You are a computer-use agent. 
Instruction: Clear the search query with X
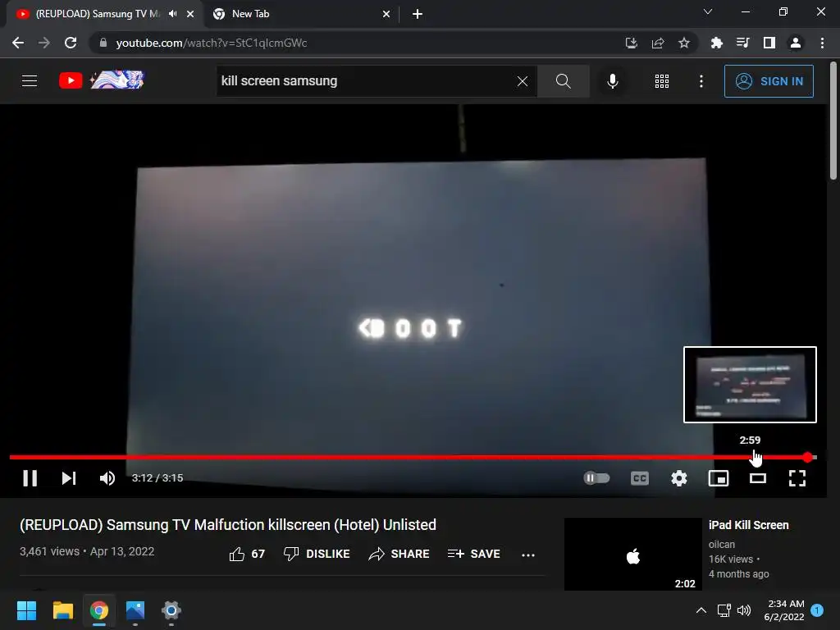click(523, 81)
